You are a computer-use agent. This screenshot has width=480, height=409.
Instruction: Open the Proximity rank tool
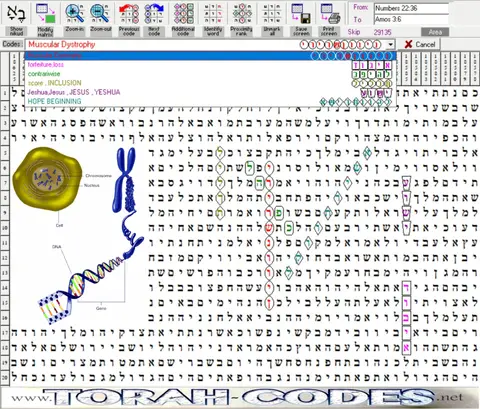click(x=241, y=19)
